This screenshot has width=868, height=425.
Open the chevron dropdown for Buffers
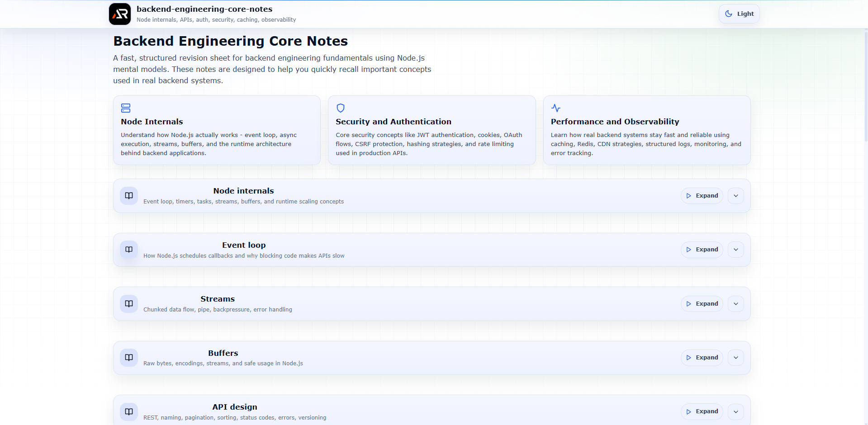736,358
